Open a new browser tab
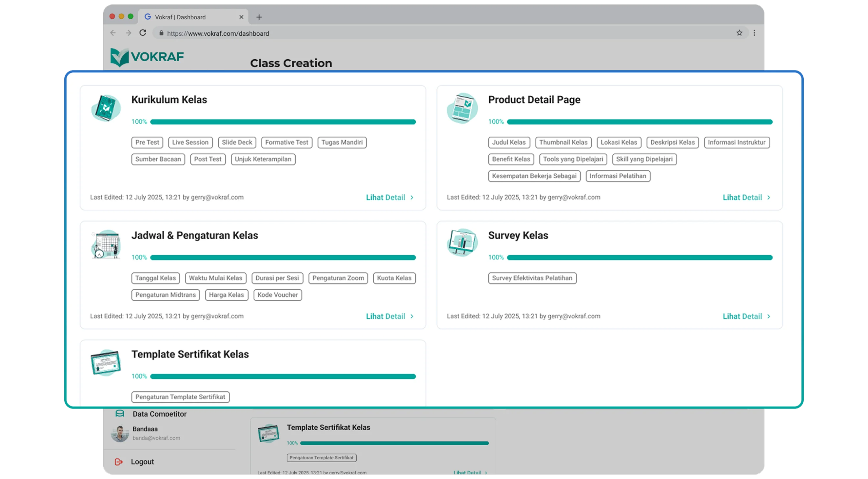 pos(259,17)
